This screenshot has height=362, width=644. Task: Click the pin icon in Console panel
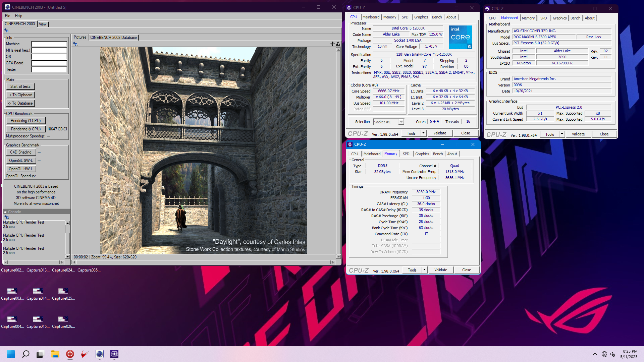(x=6, y=217)
